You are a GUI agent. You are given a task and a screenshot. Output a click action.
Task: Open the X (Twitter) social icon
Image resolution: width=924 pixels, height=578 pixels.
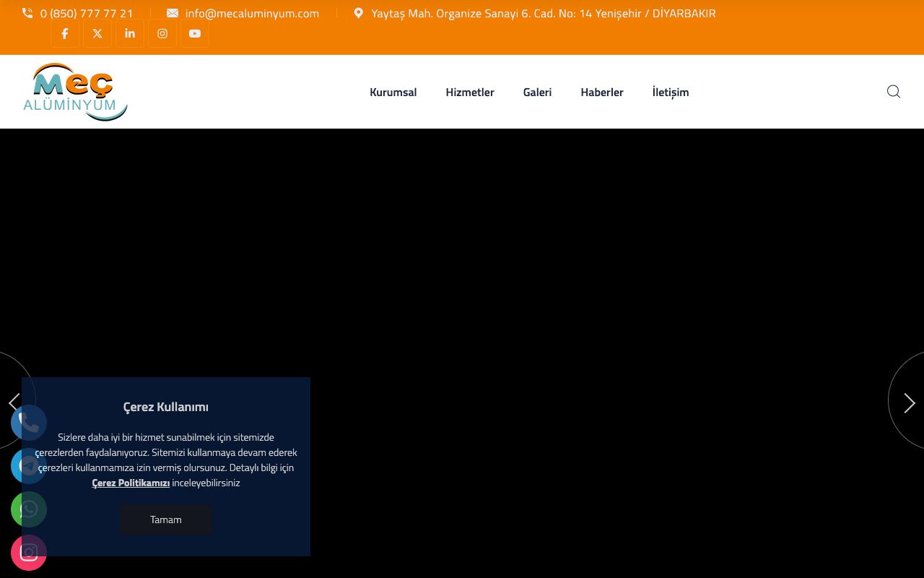pos(97,33)
